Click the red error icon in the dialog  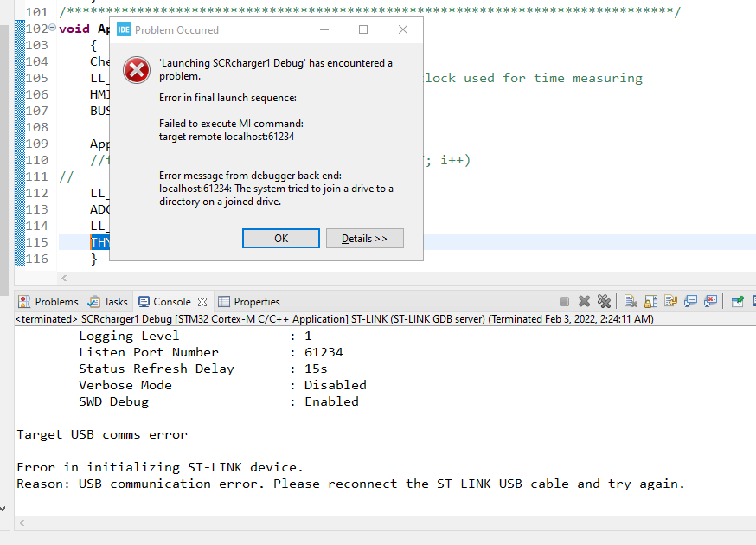(137, 70)
